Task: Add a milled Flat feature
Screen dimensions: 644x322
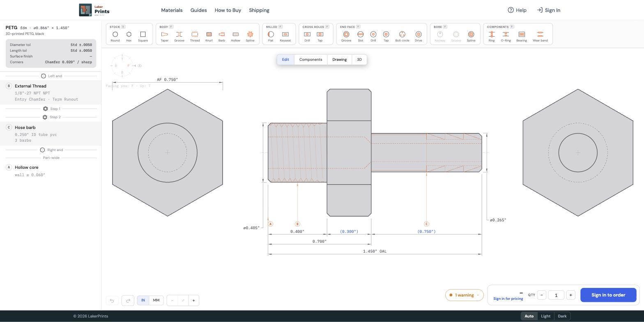Action: [x=271, y=36]
